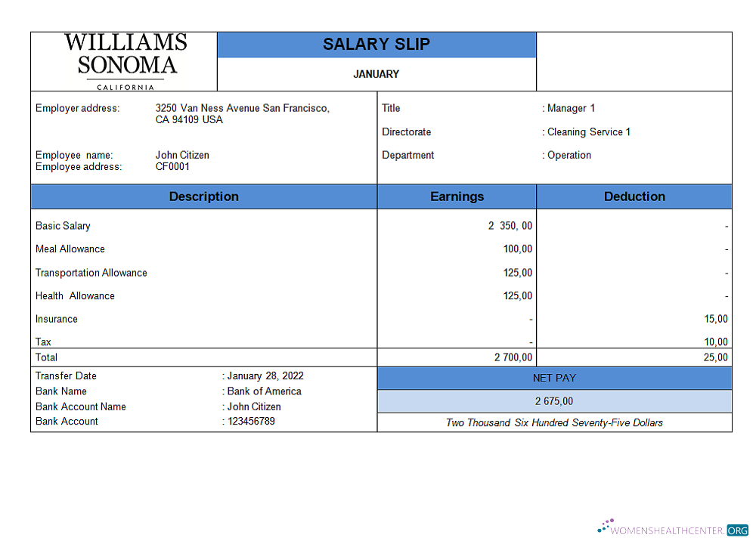
Task: Click the CALIFORNIA text under the logo
Action: tap(125, 85)
